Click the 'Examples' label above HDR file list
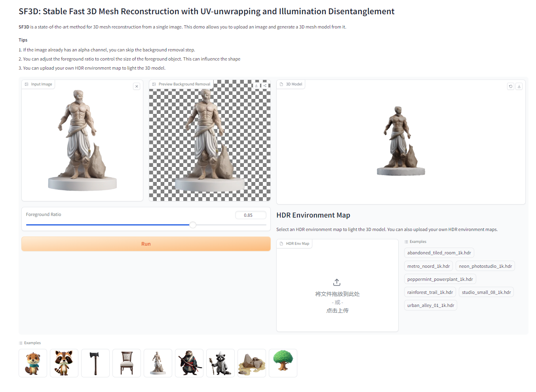 point(418,242)
